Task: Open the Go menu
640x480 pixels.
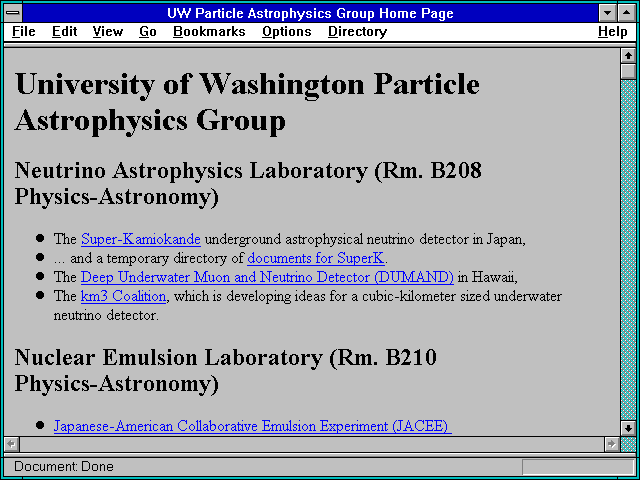Action: (148, 32)
